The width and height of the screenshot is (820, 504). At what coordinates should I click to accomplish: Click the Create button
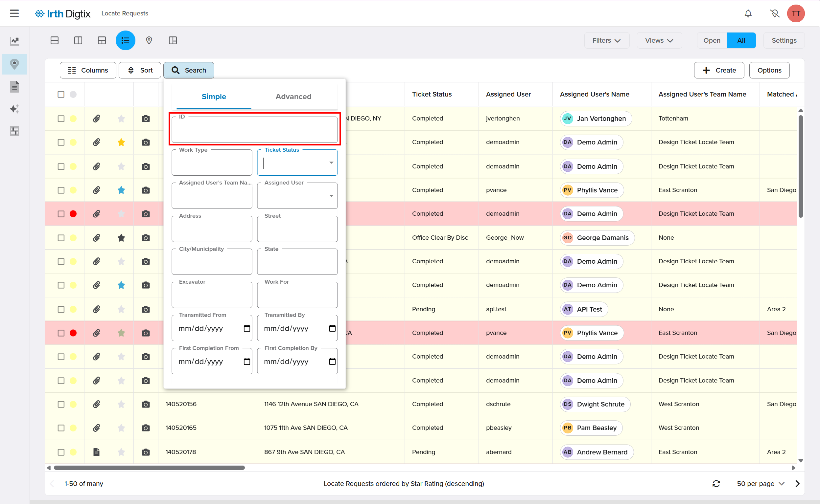(x=719, y=70)
